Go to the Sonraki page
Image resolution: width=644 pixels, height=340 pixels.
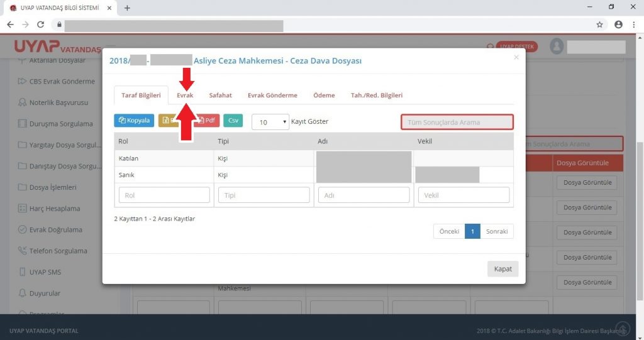pyautogui.click(x=497, y=231)
